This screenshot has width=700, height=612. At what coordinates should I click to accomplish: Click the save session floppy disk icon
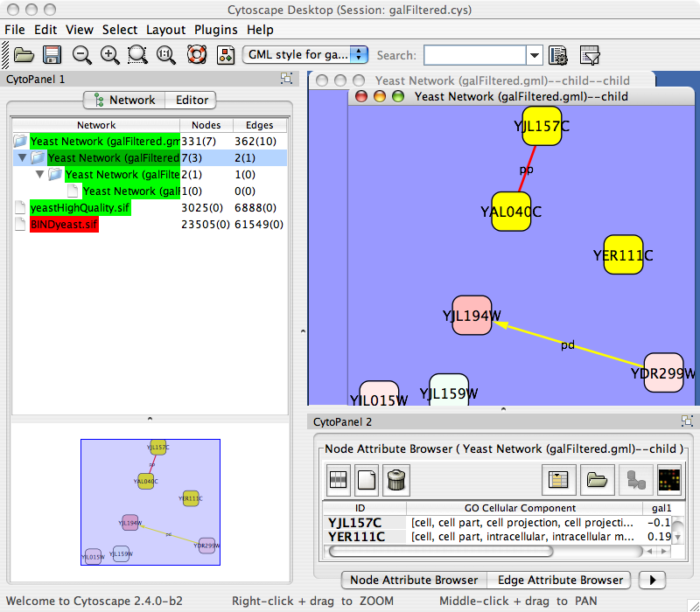pyautogui.click(x=52, y=55)
